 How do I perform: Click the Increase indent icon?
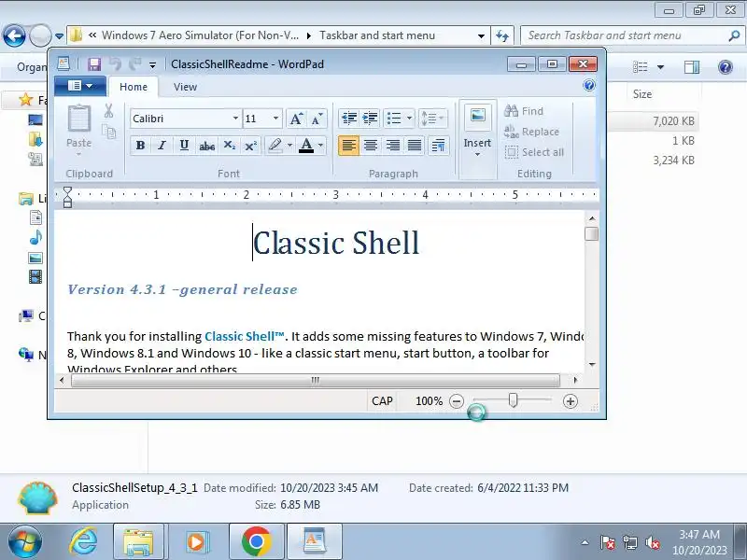(370, 119)
